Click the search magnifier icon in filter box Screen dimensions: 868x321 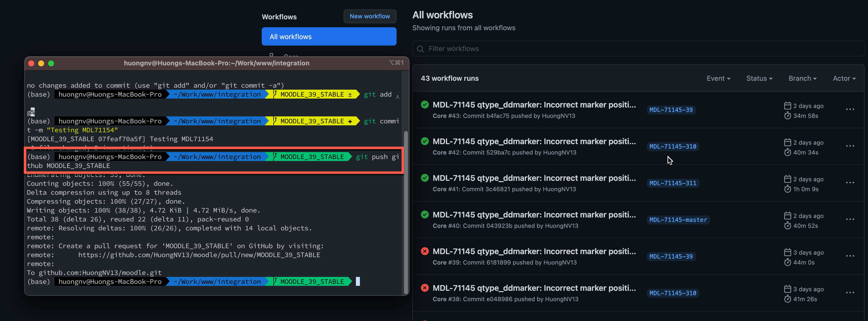[x=420, y=49]
